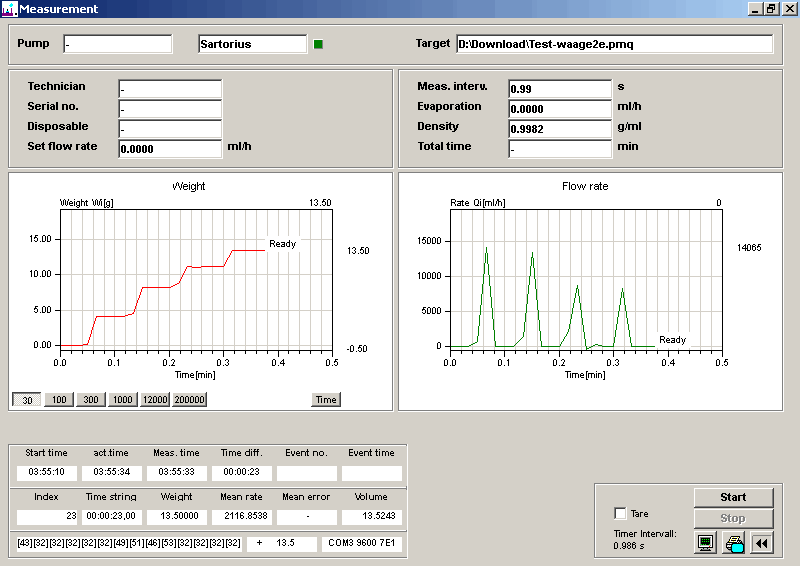This screenshot has height=566, width=800.
Task: Close the Measurement window
Action: (x=790, y=9)
